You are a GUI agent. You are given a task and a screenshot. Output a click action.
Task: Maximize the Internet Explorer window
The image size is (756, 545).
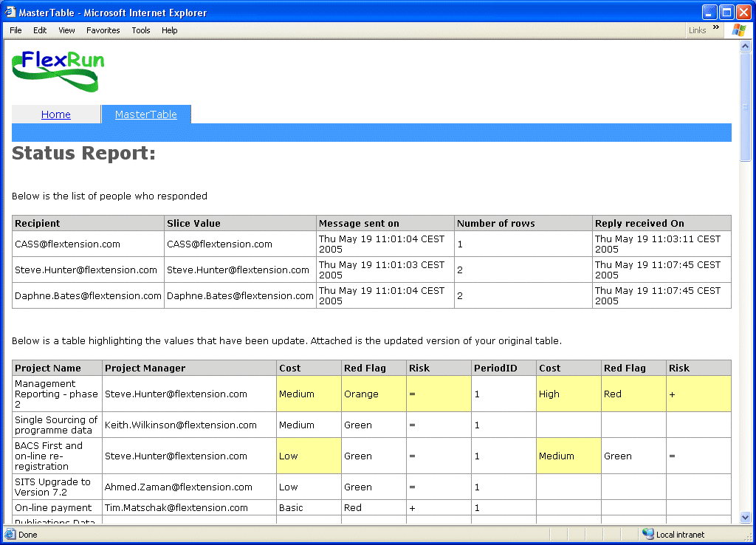click(726, 12)
